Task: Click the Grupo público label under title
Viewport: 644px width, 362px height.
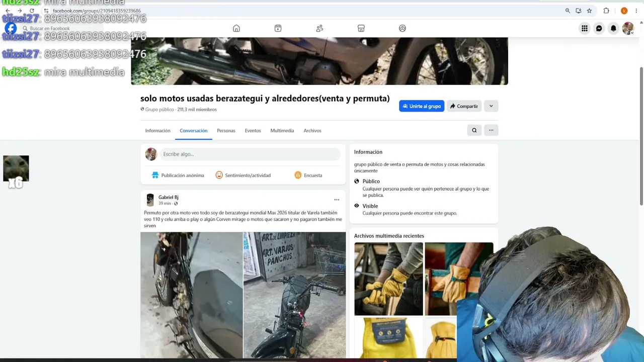Action: point(159,110)
